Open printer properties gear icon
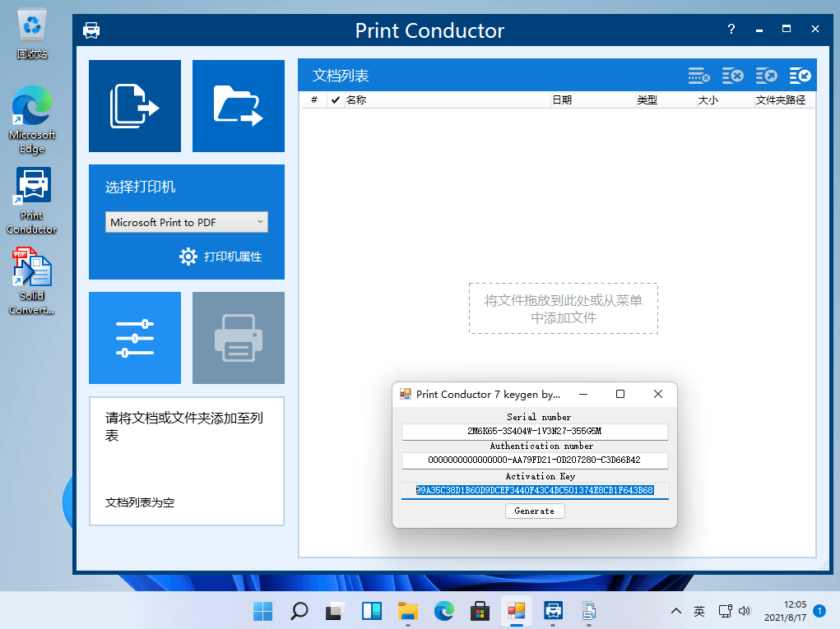The width and height of the screenshot is (840, 629). [188, 257]
